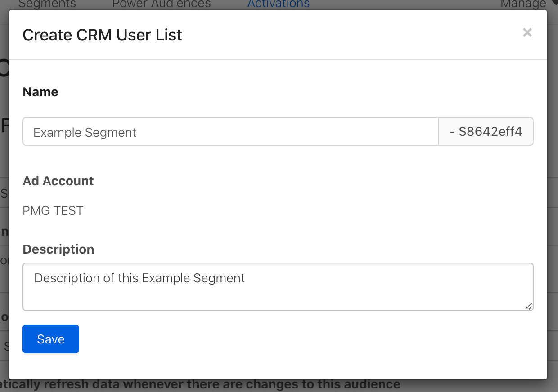Click "Description of this Example Segment" text
Image resolution: width=558 pixels, height=392 pixels.
[139, 278]
